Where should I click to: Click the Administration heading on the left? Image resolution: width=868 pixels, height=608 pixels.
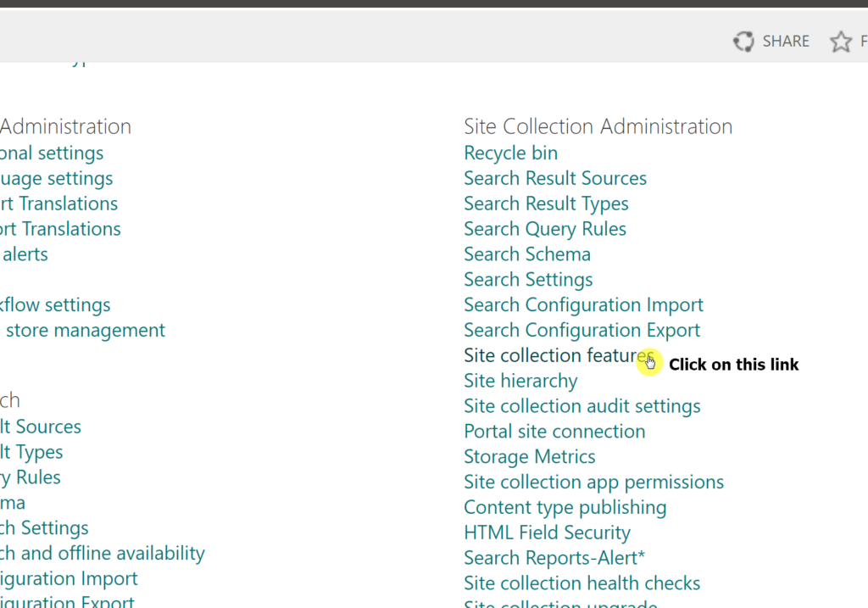pyautogui.click(x=65, y=127)
